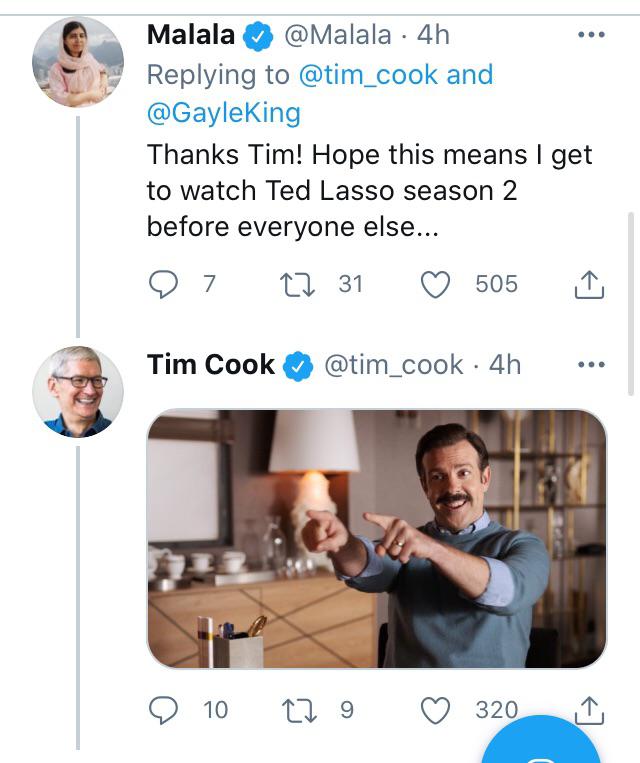Open the @GayleKing mention link

tap(224, 113)
